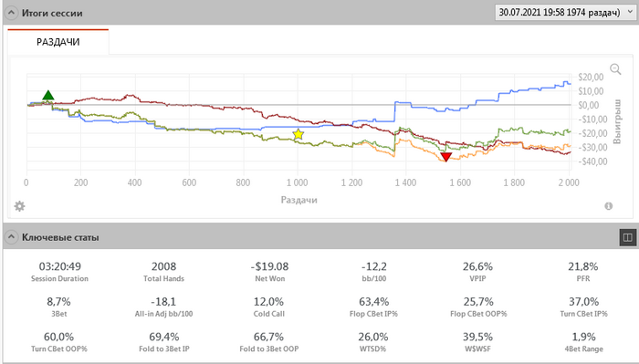This screenshot has height=364, width=639.
Task: Click the VPIP 26,6% stat
Action: point(477,272)
